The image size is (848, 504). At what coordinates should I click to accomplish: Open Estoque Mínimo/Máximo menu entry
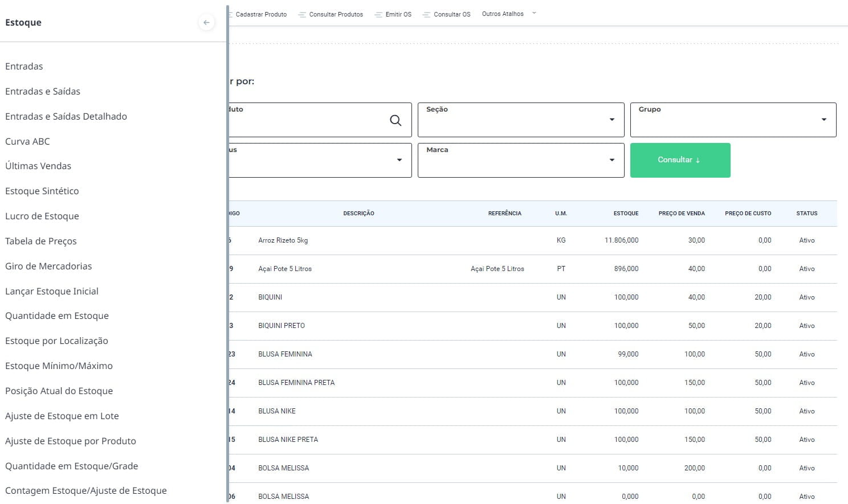(x=59, y=366)
